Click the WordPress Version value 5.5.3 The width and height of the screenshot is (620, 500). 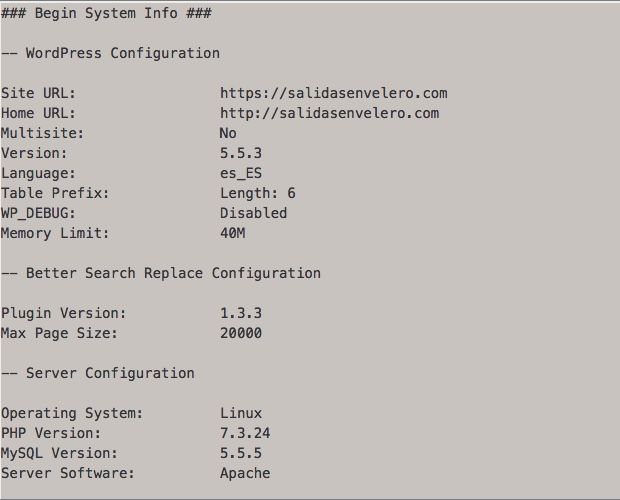click(x=241, y=153)
